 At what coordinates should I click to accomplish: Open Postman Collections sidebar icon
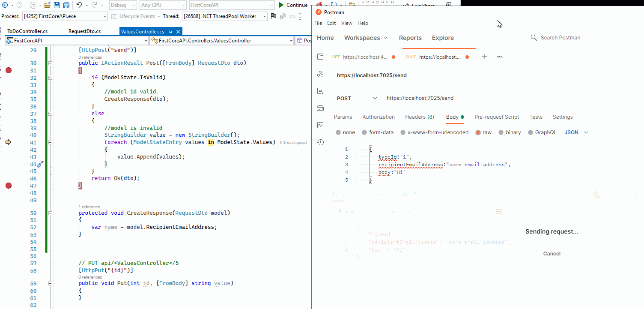(320, 57)
